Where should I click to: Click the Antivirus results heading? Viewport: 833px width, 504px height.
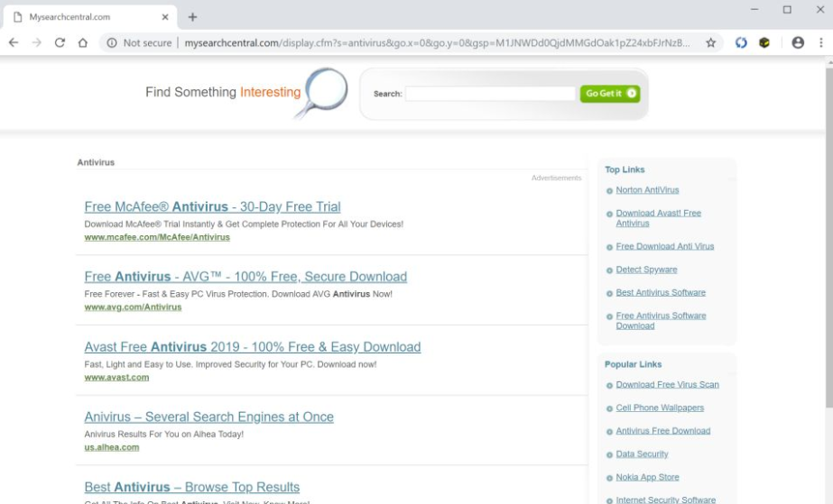(96, 162)
